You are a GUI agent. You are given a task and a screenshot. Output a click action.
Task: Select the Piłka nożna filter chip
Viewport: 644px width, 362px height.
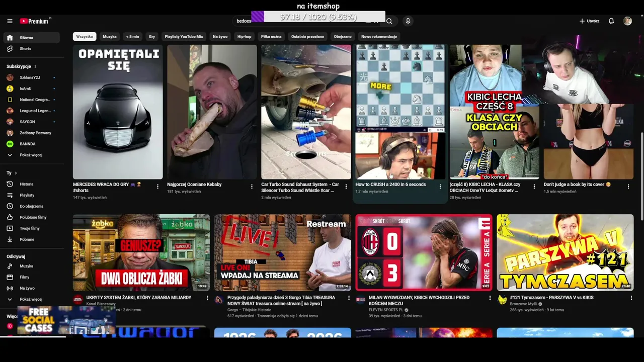271,37
